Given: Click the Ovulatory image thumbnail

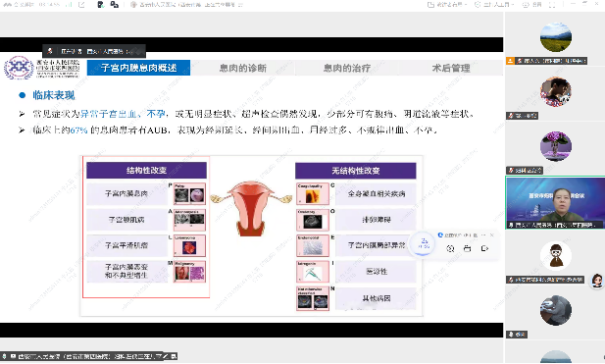Looking at the screenshot, I should (x=313, y=220).
